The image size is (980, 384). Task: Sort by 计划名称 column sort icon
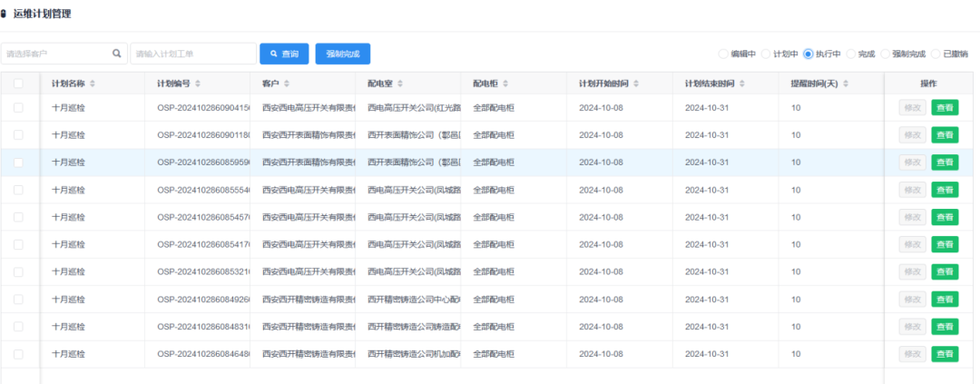pyautogui.click(x=93, y=84)
